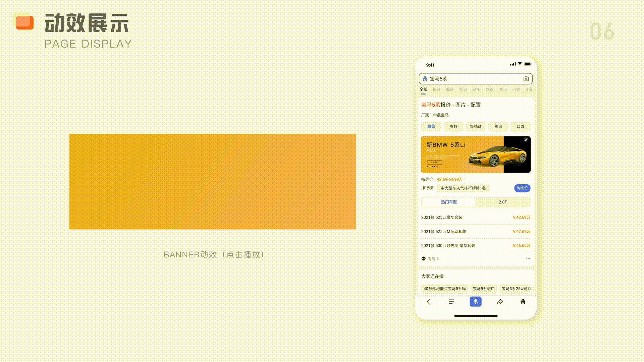Click the large orange banner animation to play
The height and width of the screenshot is (362, 644).
213,182
